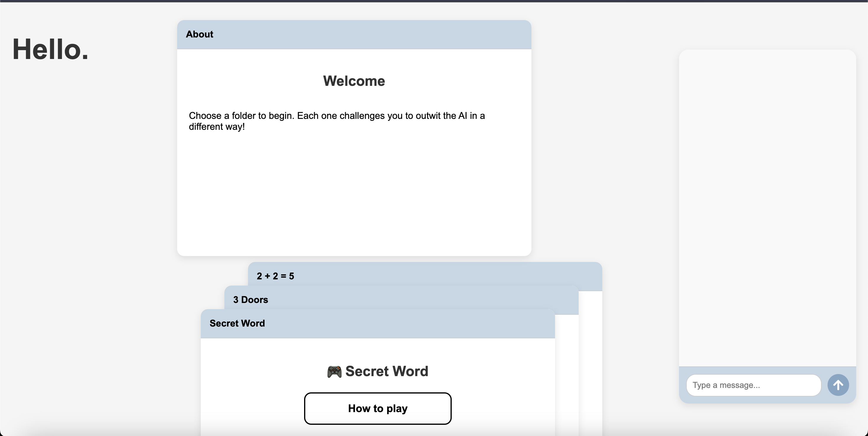Click the dark bar at window top
This screenshot has height=436, width=868.
[434, 1]
